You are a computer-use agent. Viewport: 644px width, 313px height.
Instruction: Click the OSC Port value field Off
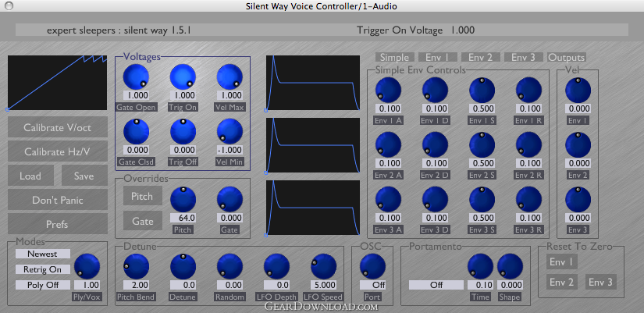point(372,285)
